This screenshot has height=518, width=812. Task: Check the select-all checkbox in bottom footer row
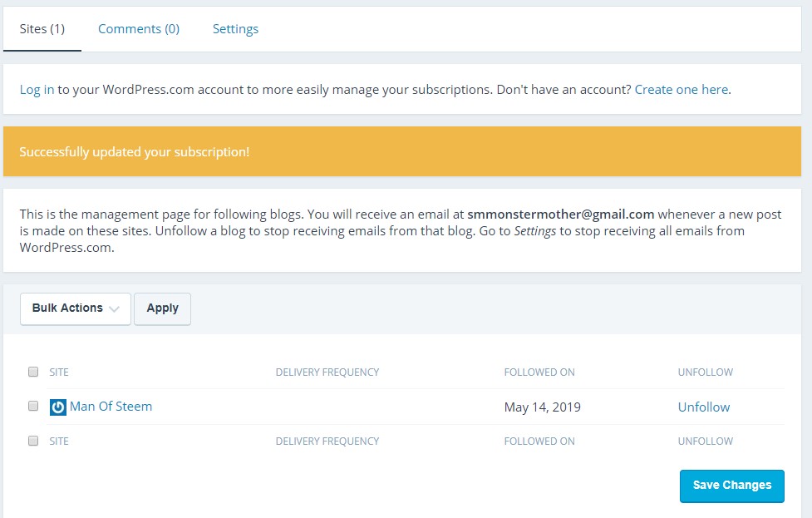click(33, 442)
